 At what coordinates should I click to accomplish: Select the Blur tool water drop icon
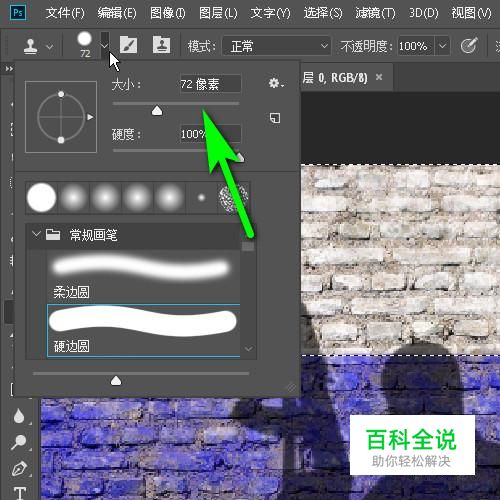click(x=19, y=416)
